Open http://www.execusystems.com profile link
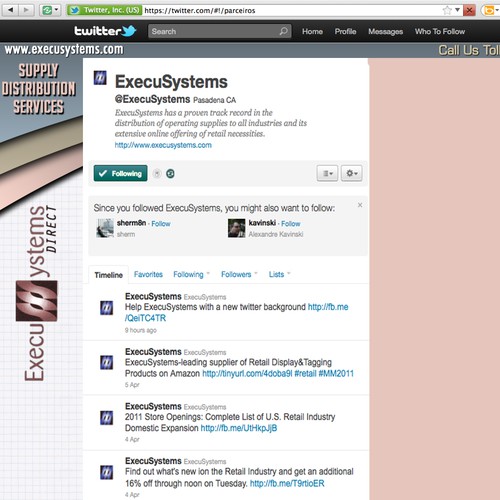Screen dimensions: 500x500 163,145
